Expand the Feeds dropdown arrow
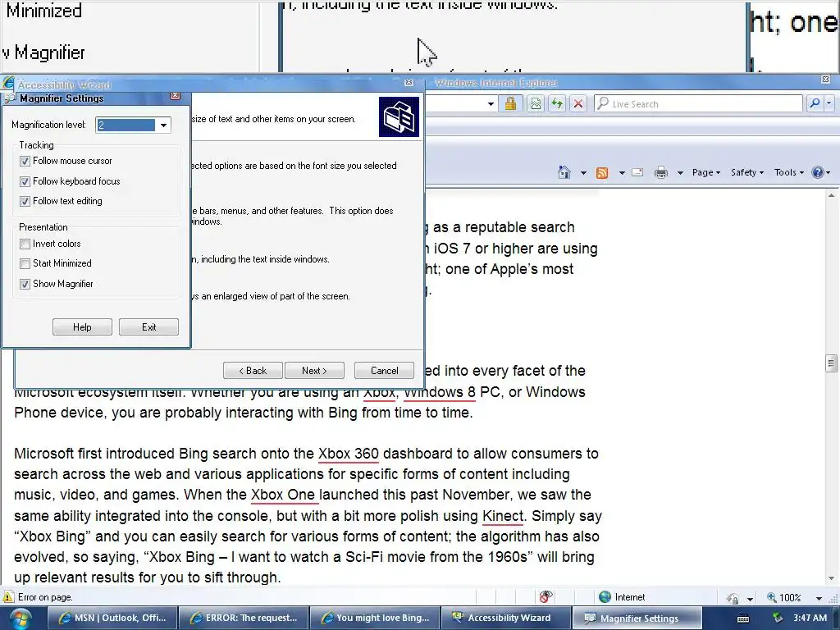Image resolution: width=840 pixels, height=630 pixels. tap(622, 172)
